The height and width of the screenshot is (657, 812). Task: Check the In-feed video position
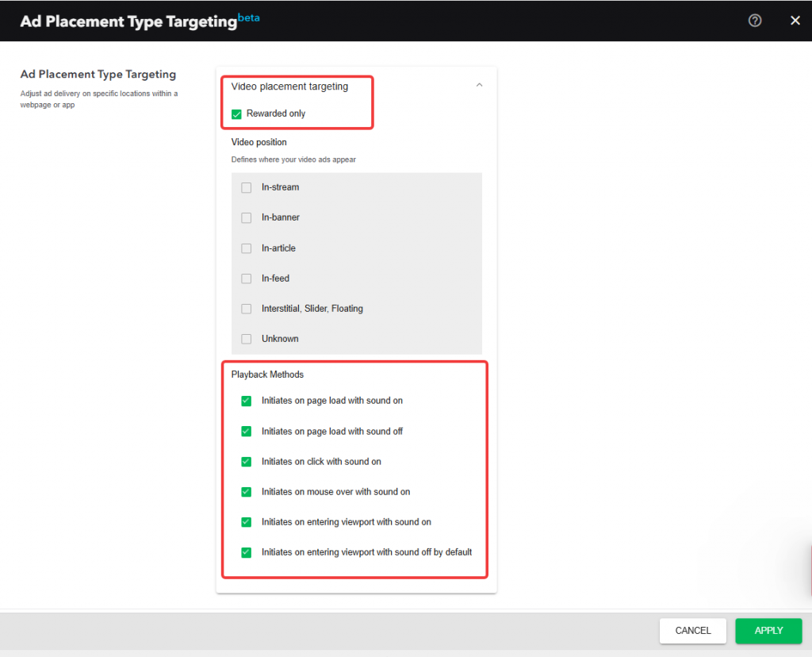[247, 279]
